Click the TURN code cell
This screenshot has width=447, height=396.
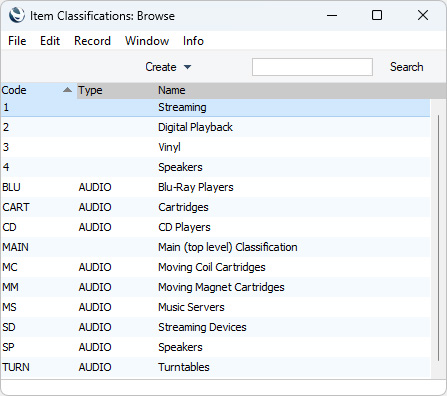click(16, 367)
